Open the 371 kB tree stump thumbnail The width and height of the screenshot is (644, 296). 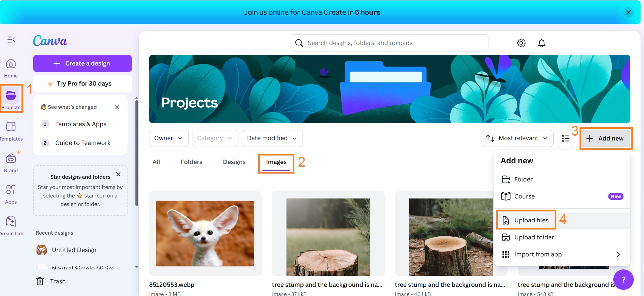pos(328,234)
